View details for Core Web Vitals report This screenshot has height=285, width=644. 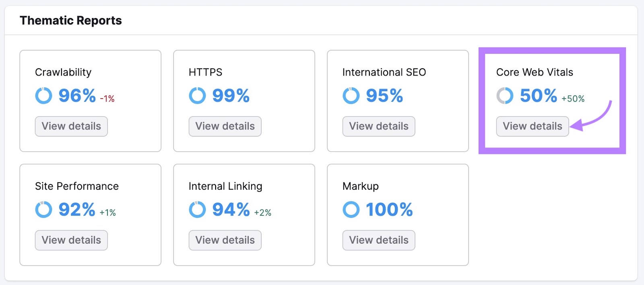(x=532, y=126)
